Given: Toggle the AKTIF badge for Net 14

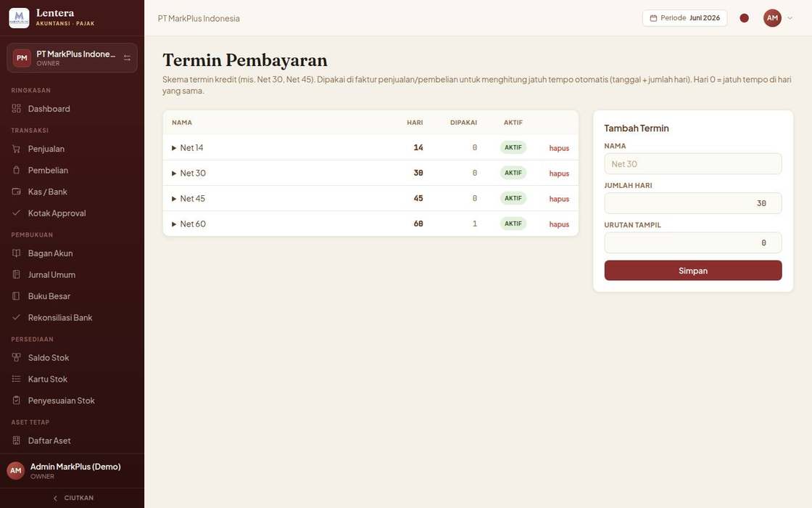Looking at the screenshot, I should (x=513, y=147).
